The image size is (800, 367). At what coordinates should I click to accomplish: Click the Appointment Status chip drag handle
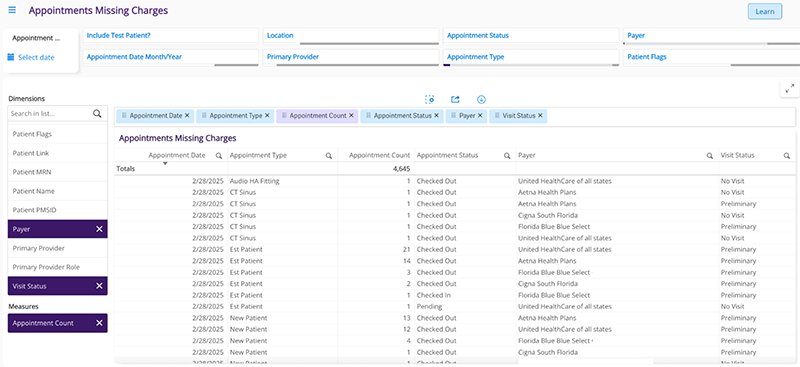[368, 116]
